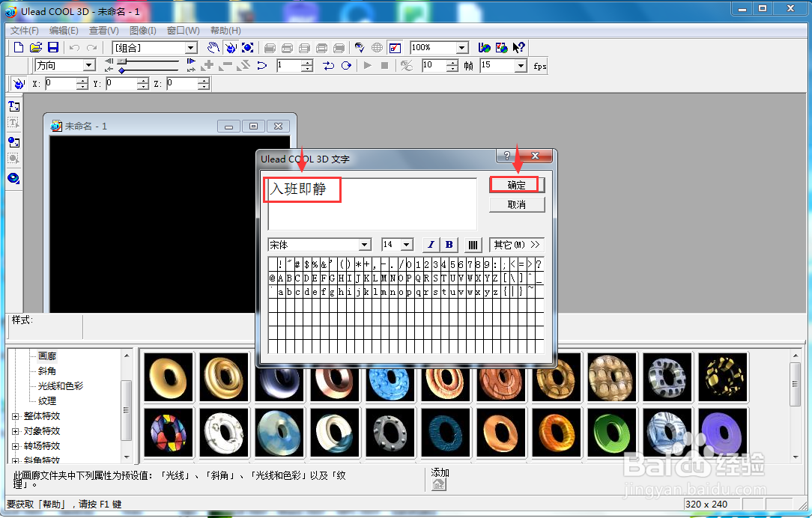Click the help ? button in text dialog
The width and height of the screenshot is (812, 518).
tap(507, 156)
